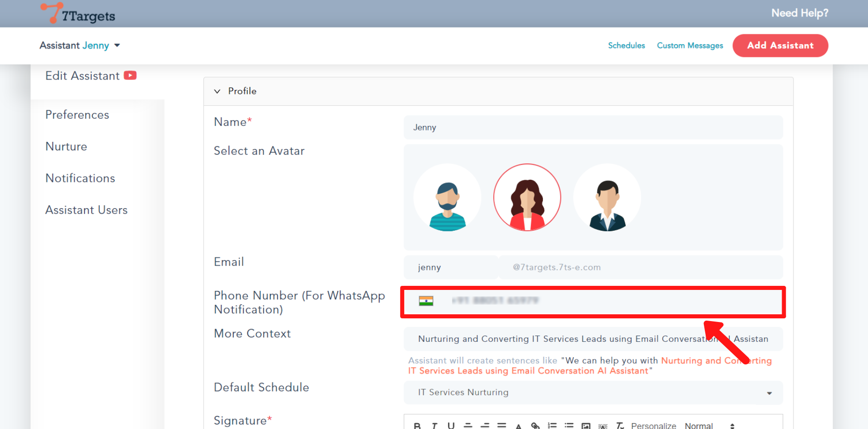Click the Add Assistant button

[x=780, y=46]
